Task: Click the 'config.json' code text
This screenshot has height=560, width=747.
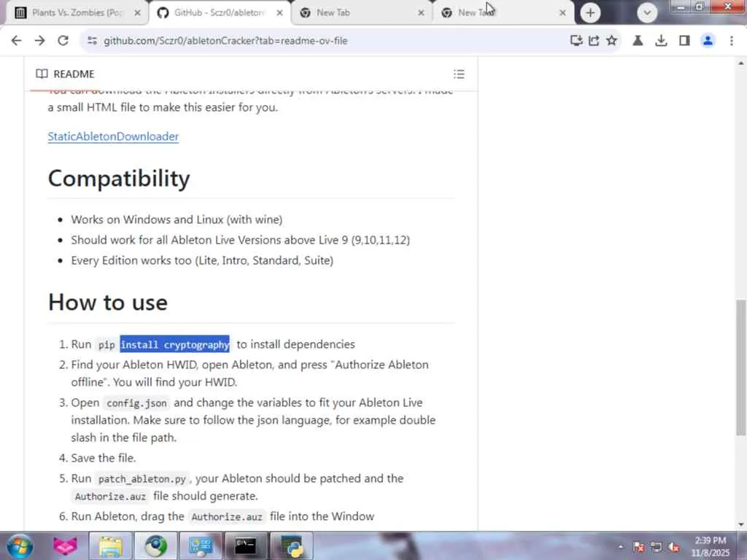Action: coord(136,403)
